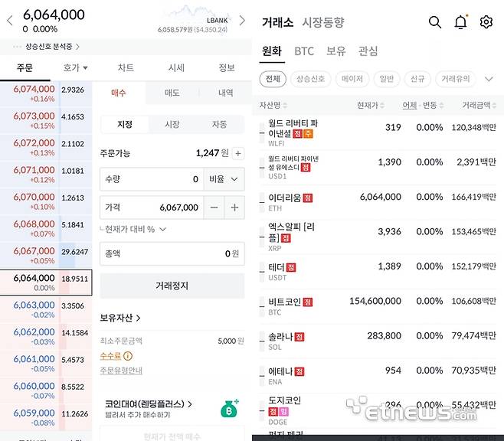The image size is (504, 441).
Task: Toggle the 신규 filter chip
Action: [x=417, y=79]
